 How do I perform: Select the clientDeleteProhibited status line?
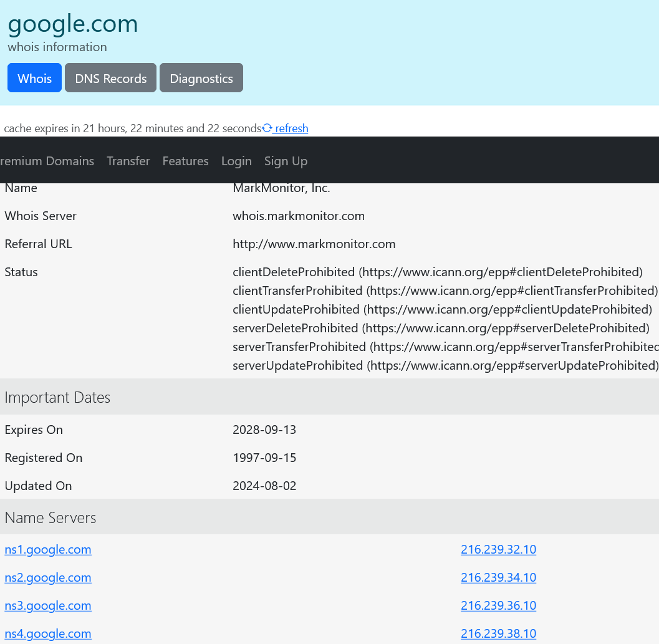(x=438, y=272)
